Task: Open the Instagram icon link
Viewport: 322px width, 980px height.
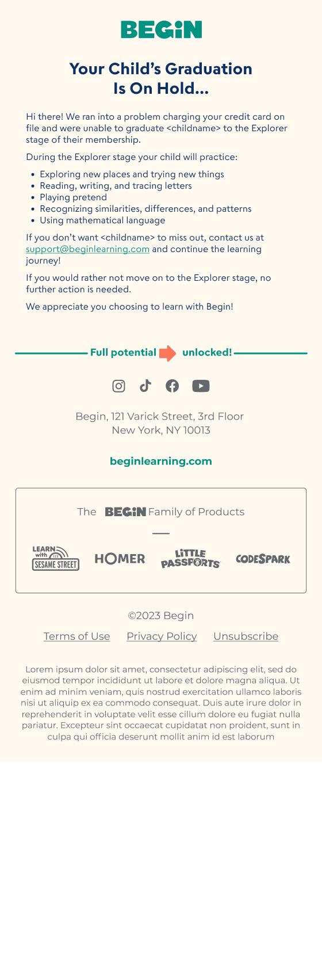Action: point(118,386)
